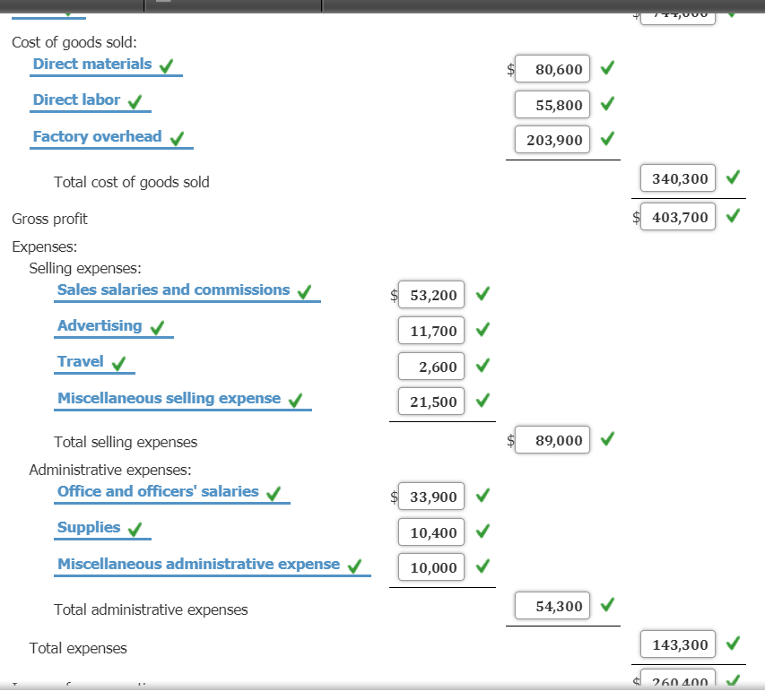Screen dimensions: 765x700
Task: Click the 10,400 supplies amount field
Action: [x=431, y=531]
